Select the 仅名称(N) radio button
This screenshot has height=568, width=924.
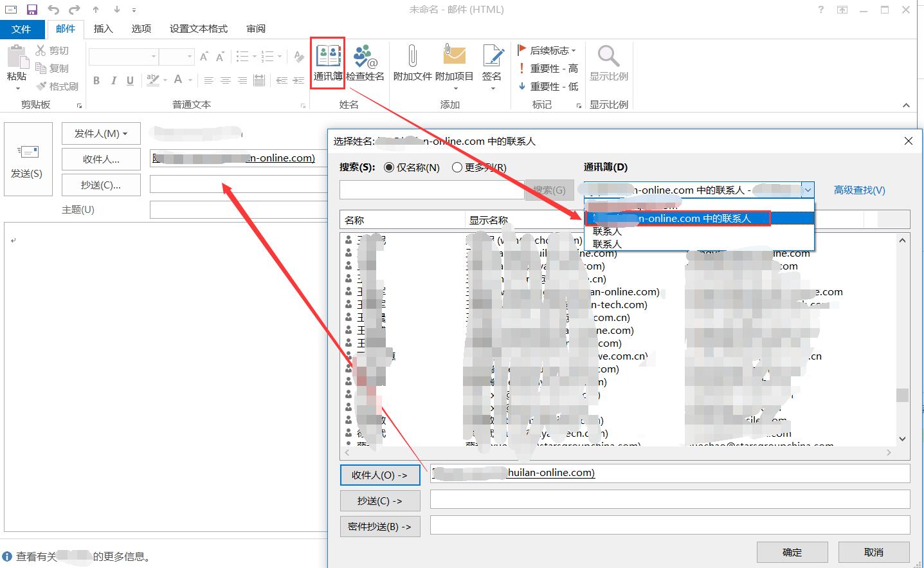click(x=389, y=168)
